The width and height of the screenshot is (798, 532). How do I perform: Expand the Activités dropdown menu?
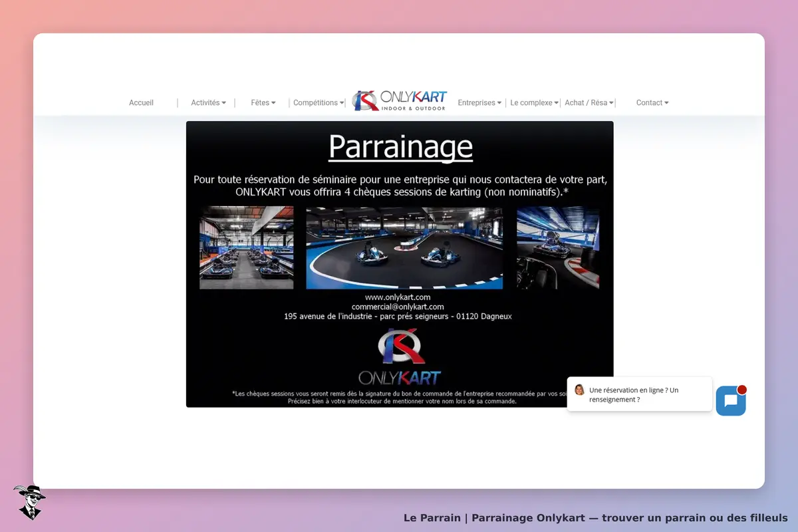[208, 103]
